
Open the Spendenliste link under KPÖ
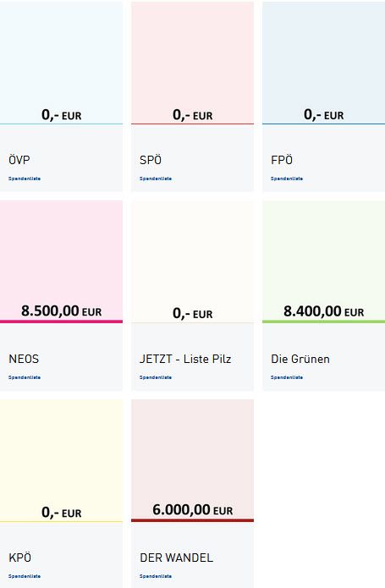coord(25,576)
